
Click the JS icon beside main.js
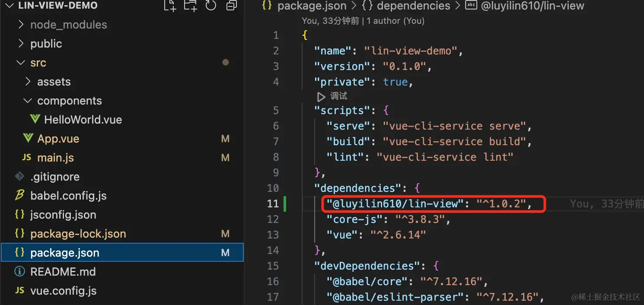pos(27,158)
